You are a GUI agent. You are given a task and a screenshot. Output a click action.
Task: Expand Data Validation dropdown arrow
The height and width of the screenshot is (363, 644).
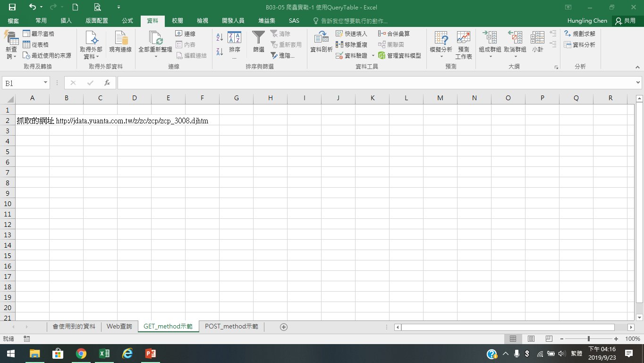coord(373,56)
